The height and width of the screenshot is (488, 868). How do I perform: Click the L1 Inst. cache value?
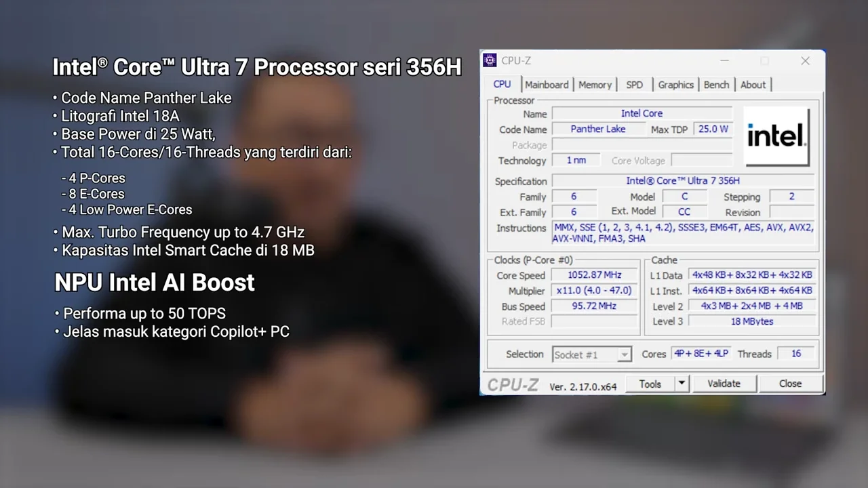[x=751, y=291]
